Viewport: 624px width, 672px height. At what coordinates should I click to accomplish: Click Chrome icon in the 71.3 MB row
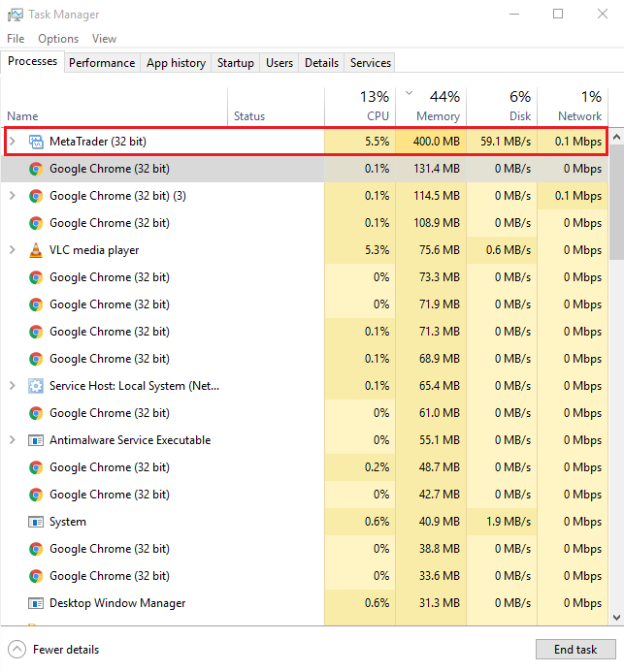[x=36, y=332]
